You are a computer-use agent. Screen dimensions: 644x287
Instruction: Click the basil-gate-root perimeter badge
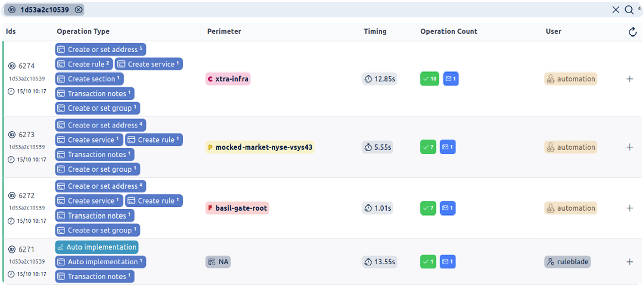pyautogui.click(x=237, y=208)
